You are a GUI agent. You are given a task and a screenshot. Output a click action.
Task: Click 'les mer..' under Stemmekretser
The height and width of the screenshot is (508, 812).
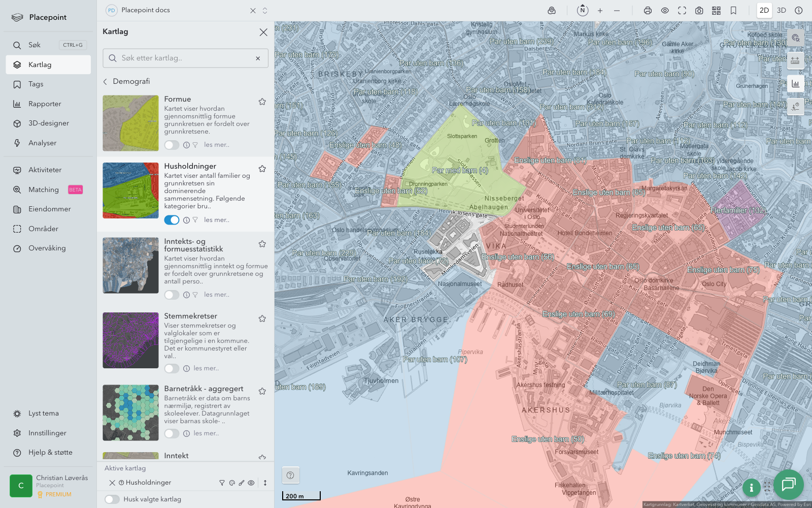click(206, 368)
